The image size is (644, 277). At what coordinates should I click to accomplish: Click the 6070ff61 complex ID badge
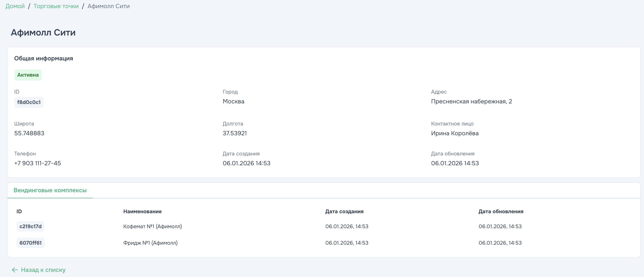tap(30, 243)
